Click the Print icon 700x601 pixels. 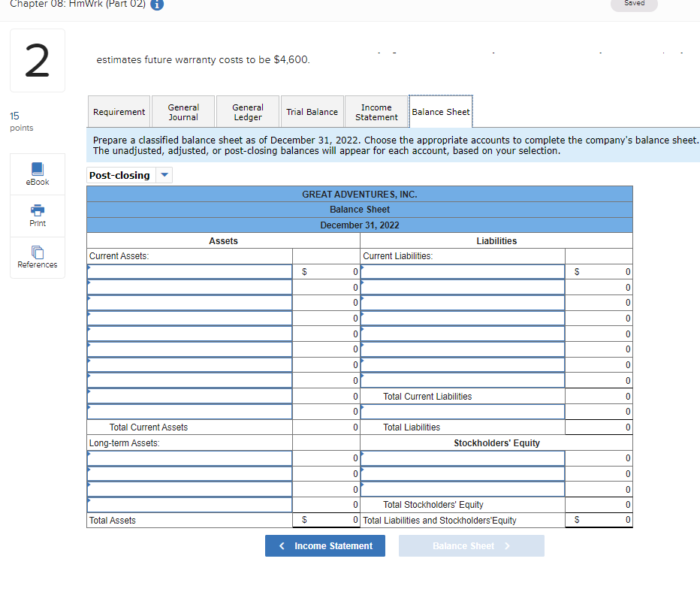click(x=38, y=216)
